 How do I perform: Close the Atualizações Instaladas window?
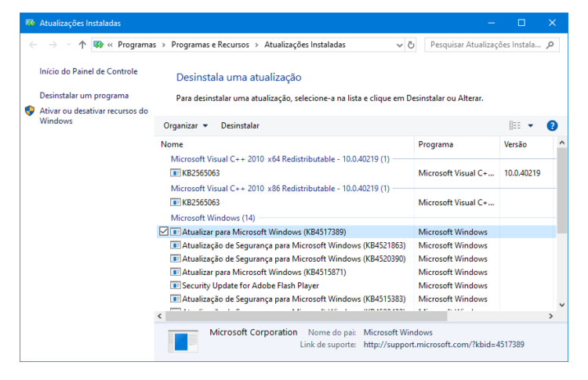coord(552,24)
